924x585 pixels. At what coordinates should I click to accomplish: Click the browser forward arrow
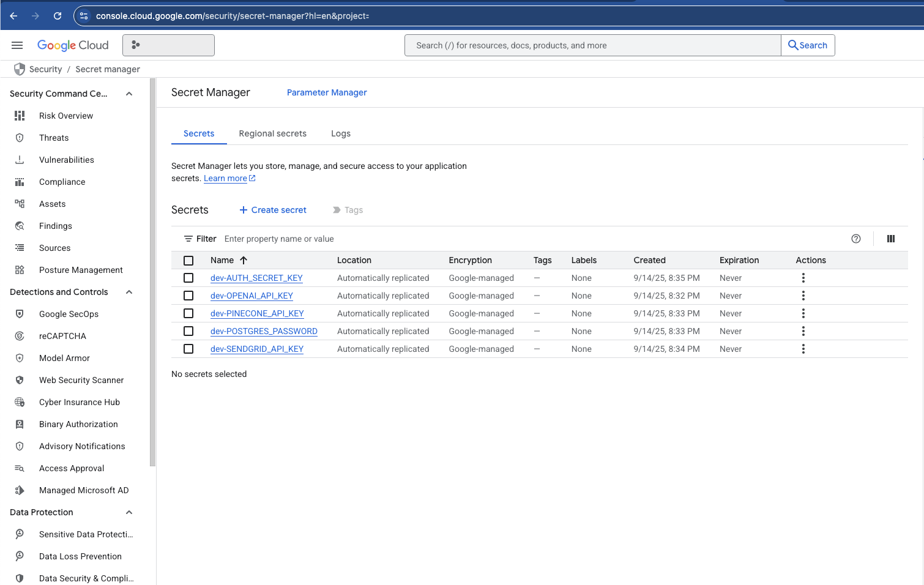35,16
